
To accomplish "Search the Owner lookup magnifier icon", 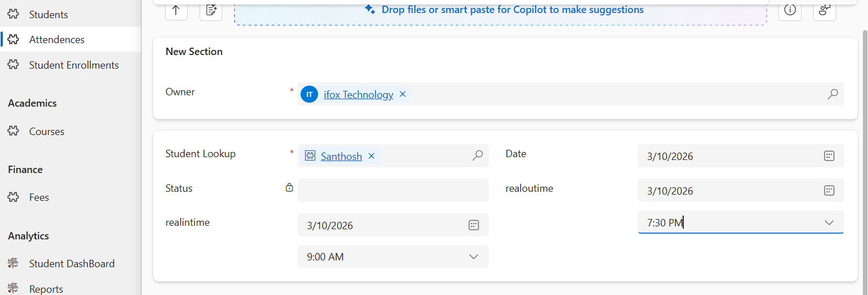I will point(832,94).
